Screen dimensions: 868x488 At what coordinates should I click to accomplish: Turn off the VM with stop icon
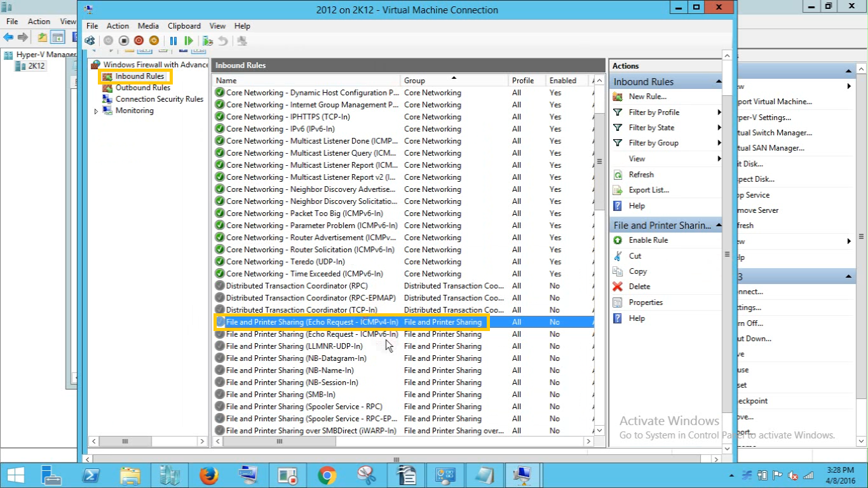(124, 41)
